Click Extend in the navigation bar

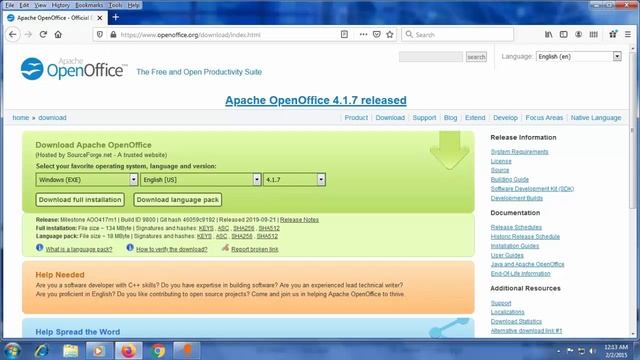tap(475, 118)
